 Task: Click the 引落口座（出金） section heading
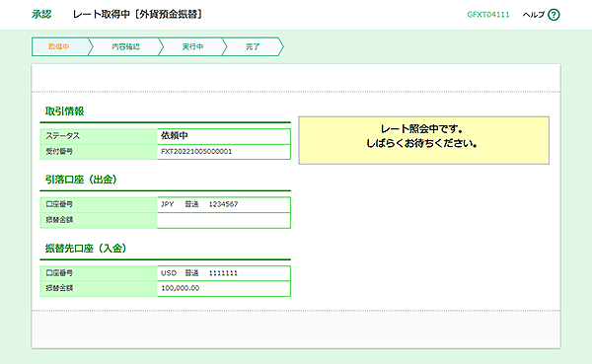tap(81, 180)
